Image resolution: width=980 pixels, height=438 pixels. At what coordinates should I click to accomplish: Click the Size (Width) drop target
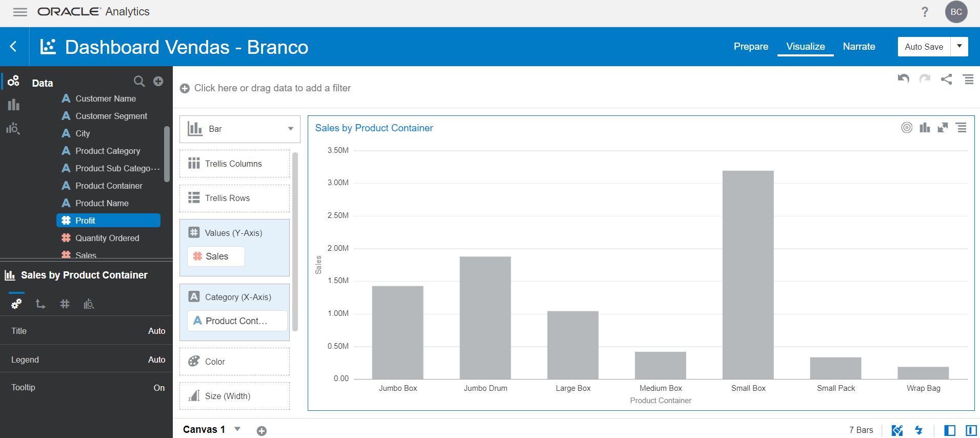[x=234, y=396]
